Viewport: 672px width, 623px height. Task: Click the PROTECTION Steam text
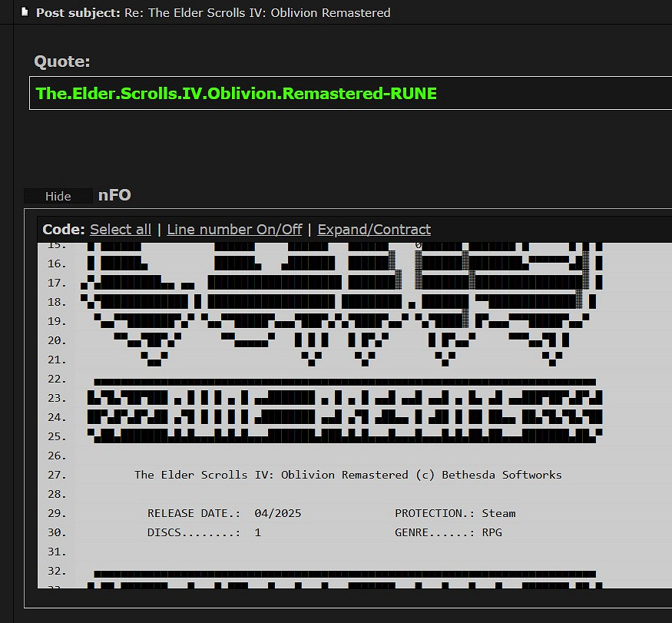455,513
